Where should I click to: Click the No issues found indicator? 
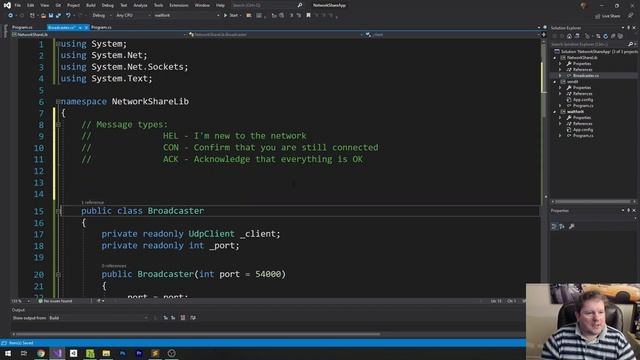56,301
